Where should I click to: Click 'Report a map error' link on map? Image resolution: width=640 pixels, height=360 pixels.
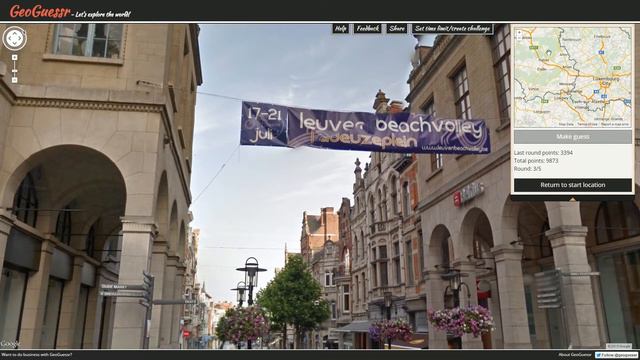click(615, 124)
